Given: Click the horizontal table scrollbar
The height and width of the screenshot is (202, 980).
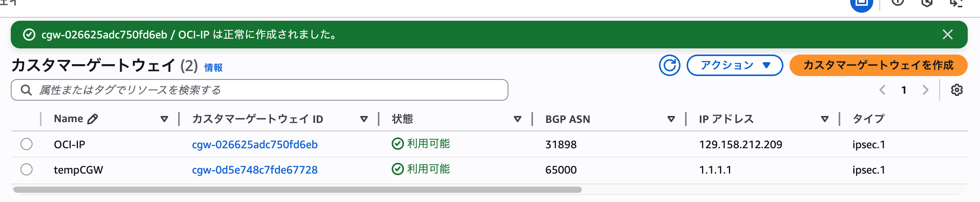Looking at the screenshot, I should pyautogui.click(x=297, y=190).
